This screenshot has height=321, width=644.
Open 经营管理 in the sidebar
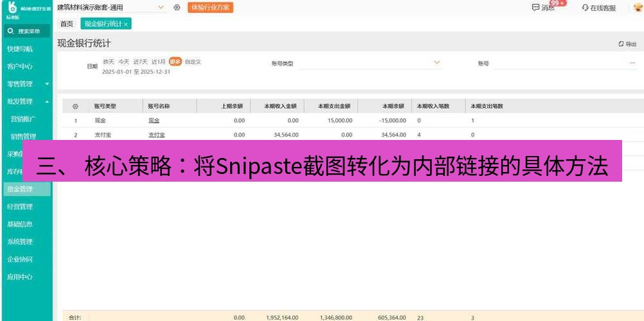(x=20, y=207)
